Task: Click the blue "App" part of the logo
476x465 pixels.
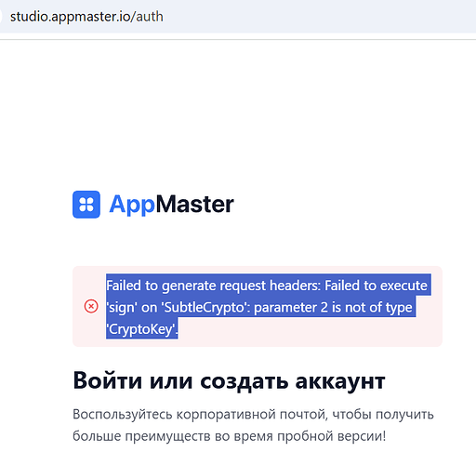Action: pos(132,205)
